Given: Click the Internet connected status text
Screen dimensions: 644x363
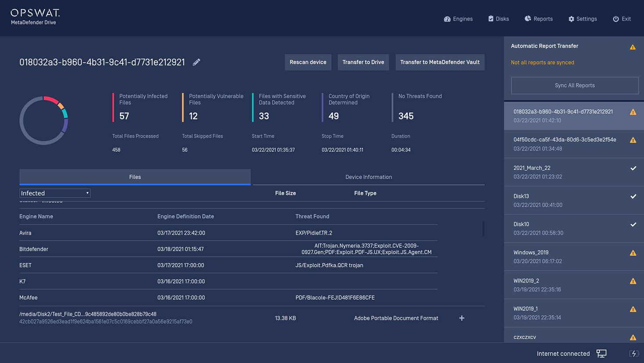Looking at the screenshot, I should (563, 354).
